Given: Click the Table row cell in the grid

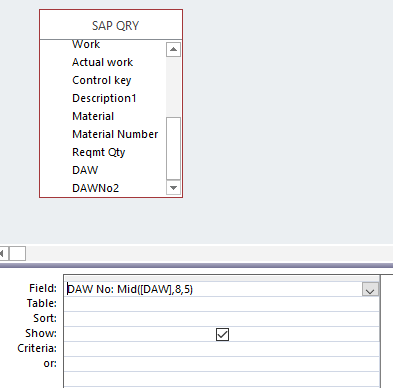Looking at the screenshot, I should click(222, 304).
